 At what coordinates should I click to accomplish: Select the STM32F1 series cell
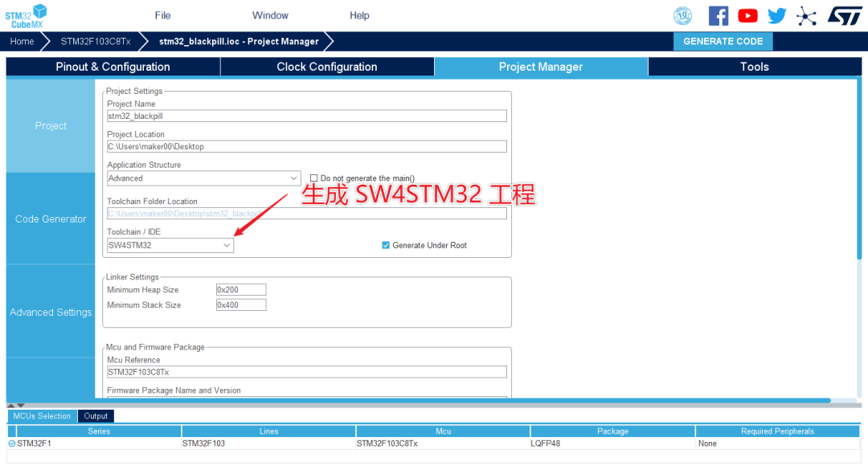(x=99, y=443)
